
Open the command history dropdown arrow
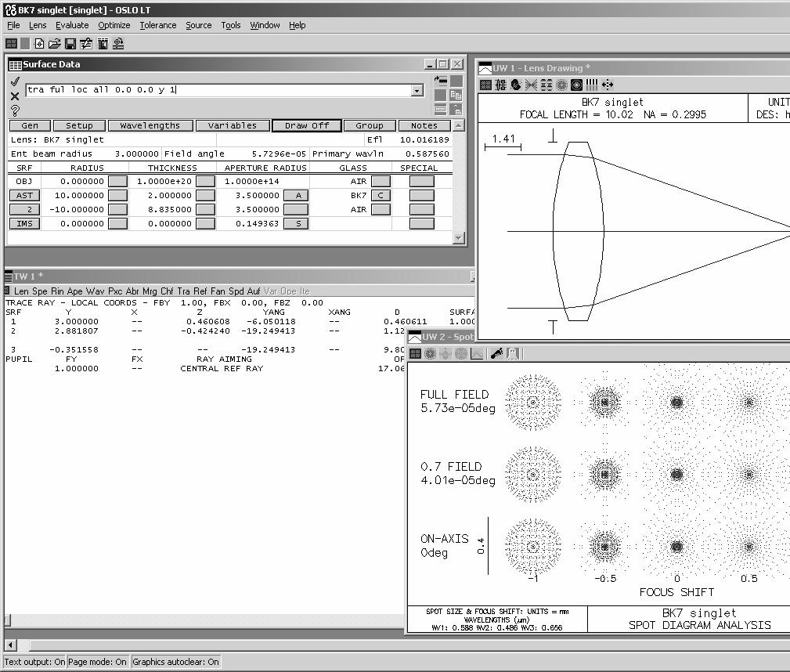pyautogui.click(x=417, y=91)
